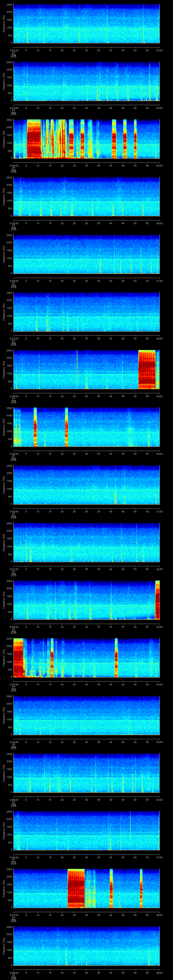Click the 0:22:00 start time label
The width and height of the screenshot is (173, 980).
[x=14, y=50]
